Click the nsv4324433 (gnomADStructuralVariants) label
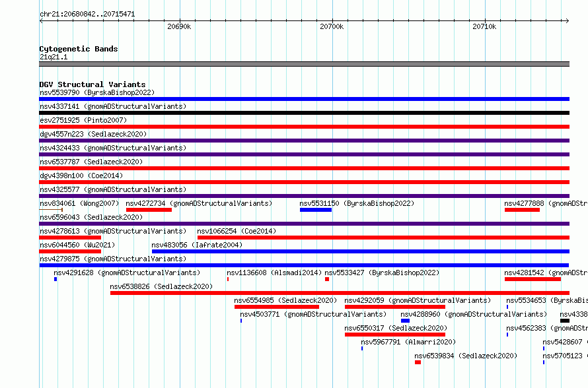The width and height of the screenshot is (588, 388). pyautogui.click(x=113, y=148)
